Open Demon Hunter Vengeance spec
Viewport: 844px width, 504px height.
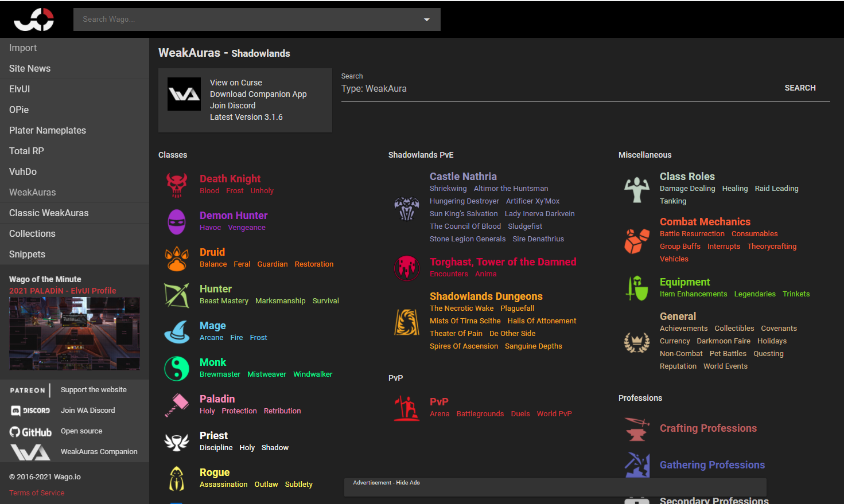(x=247, y=228)
